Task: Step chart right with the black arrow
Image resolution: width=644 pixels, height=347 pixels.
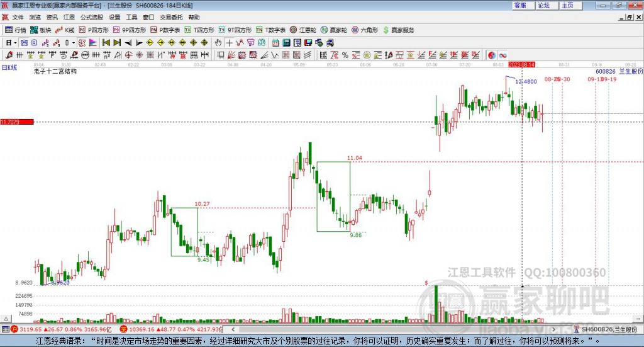Action: [139, 43]
